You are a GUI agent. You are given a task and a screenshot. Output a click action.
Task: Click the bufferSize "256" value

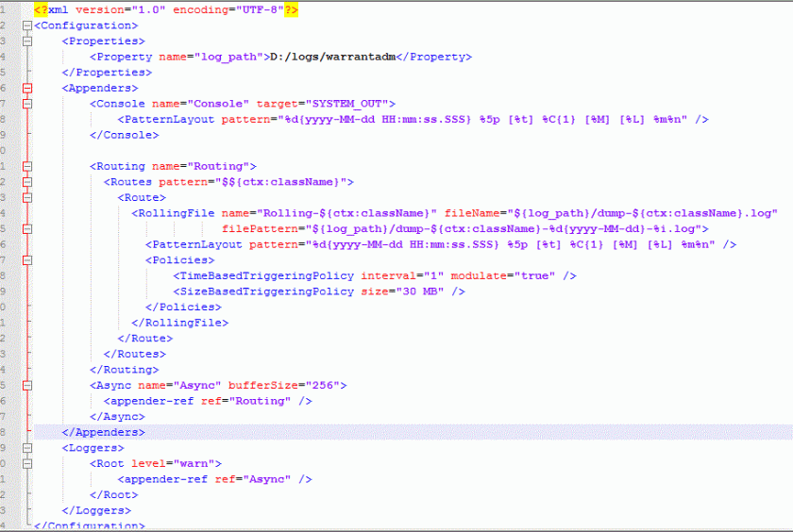[x=326, y=385]
